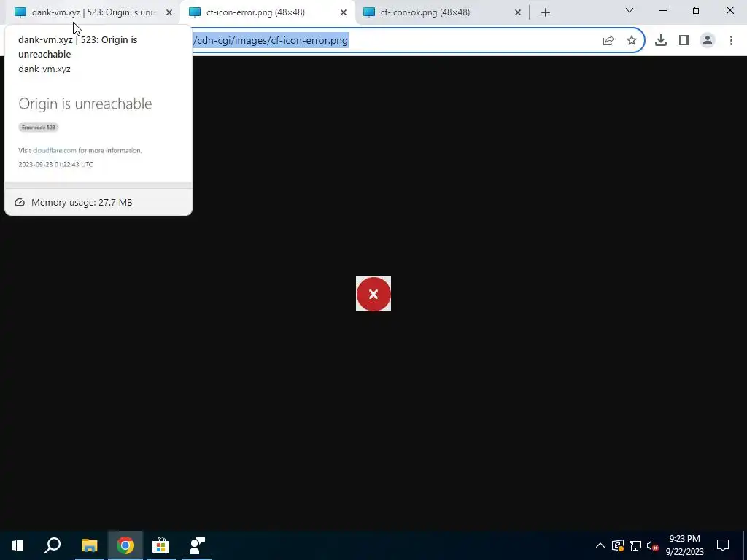Screen dimensions: 747x560
Task: Open the taskbar app right of Microsoft Store
Action: [x=197, y=545]
